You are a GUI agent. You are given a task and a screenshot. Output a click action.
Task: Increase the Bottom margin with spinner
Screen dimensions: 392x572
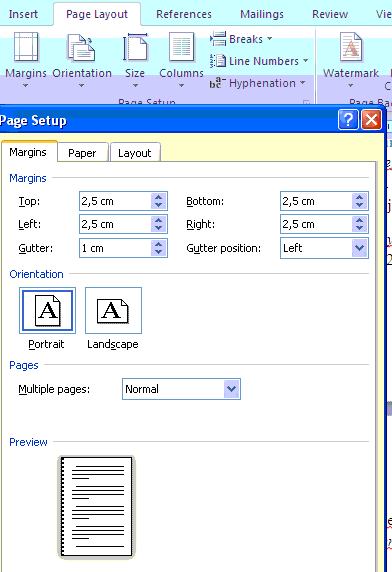click(360, 197)
